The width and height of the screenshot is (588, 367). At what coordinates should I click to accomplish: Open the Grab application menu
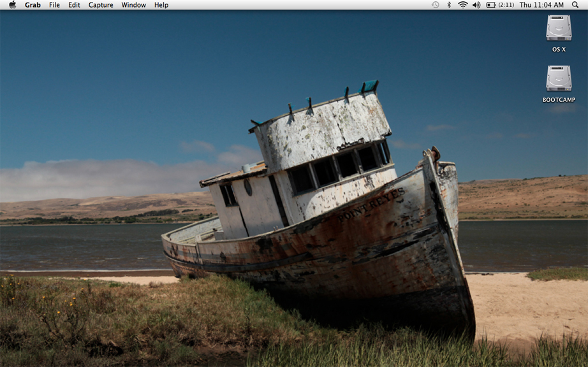(33, 5)
